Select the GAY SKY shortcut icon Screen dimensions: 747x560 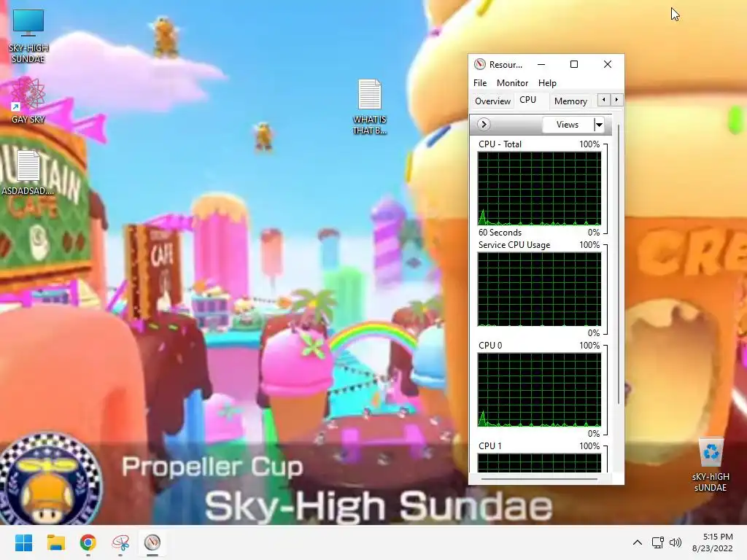point(28,101)
